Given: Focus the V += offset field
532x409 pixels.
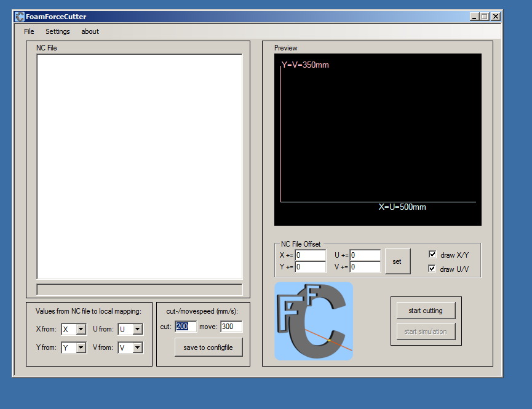Looking at the screenshot, I should 365,267.
